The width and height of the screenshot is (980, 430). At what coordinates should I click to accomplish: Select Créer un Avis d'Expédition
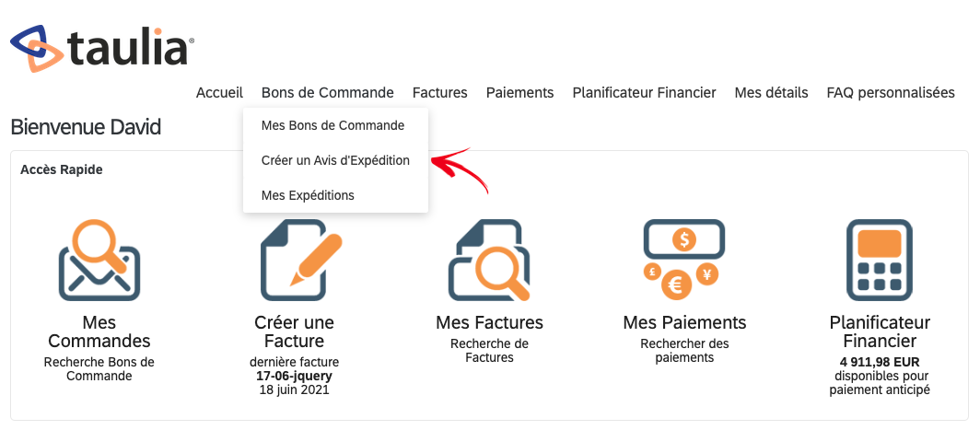coord(335,160)
